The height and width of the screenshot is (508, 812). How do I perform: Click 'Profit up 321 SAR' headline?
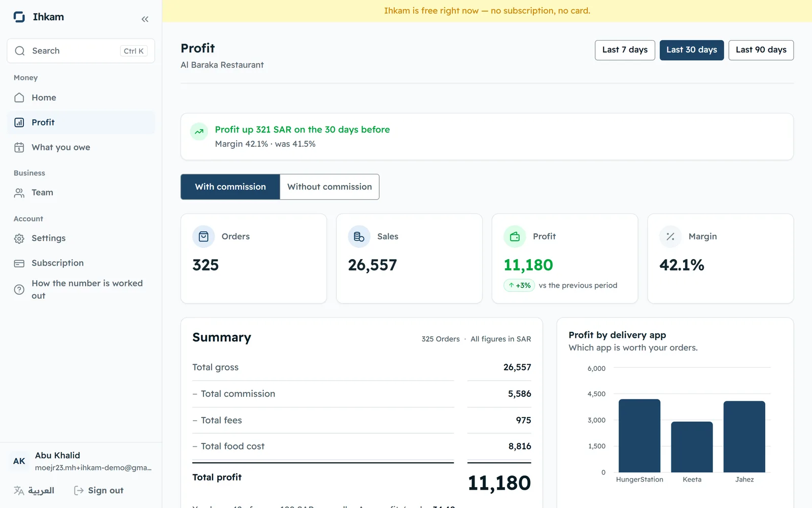(x=302, y=130)
